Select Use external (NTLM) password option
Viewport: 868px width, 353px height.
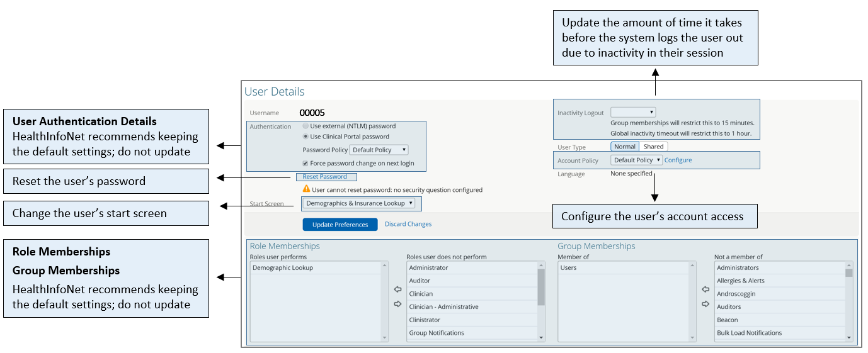306,126
